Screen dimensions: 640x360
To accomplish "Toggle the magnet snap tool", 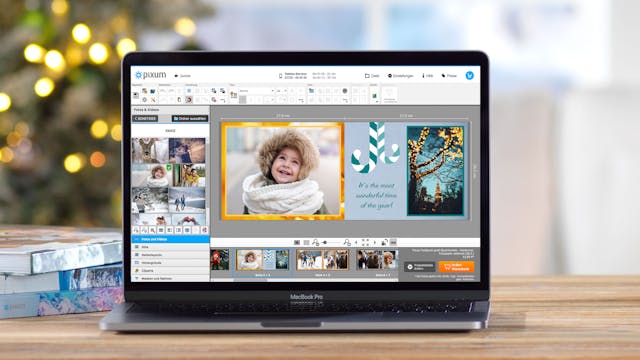I will pos(189,100).
